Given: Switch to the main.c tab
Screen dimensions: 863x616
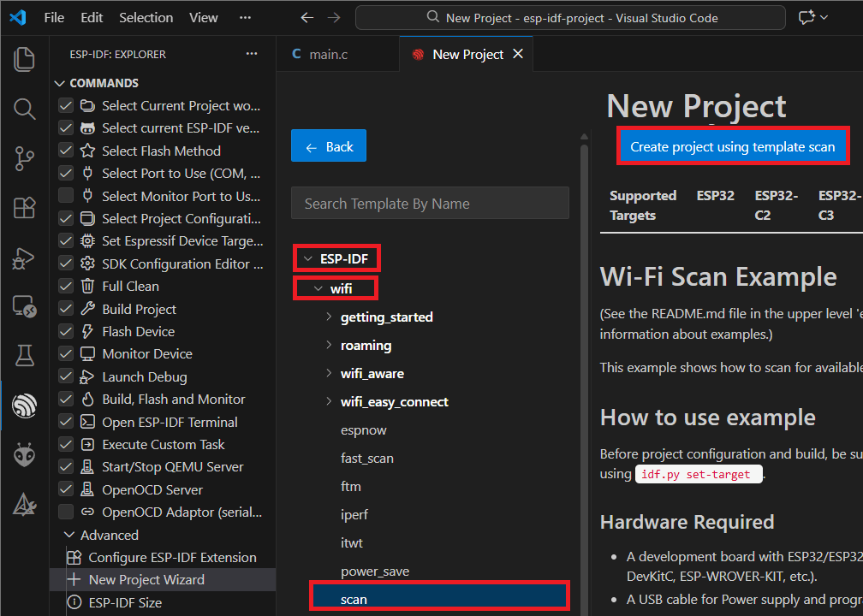Looking at the screenshot, I should [x=320, y=55].
